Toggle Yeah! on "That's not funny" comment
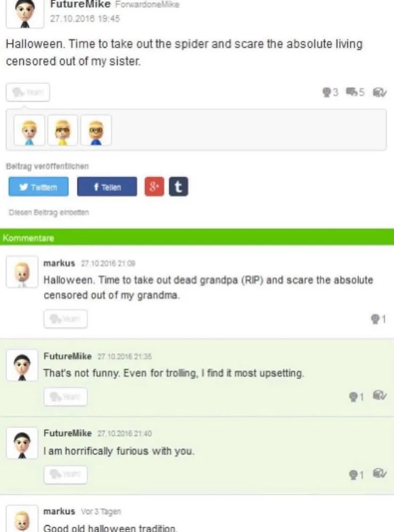The width and height of the screenshot is (394, 532). pos(66,397)
